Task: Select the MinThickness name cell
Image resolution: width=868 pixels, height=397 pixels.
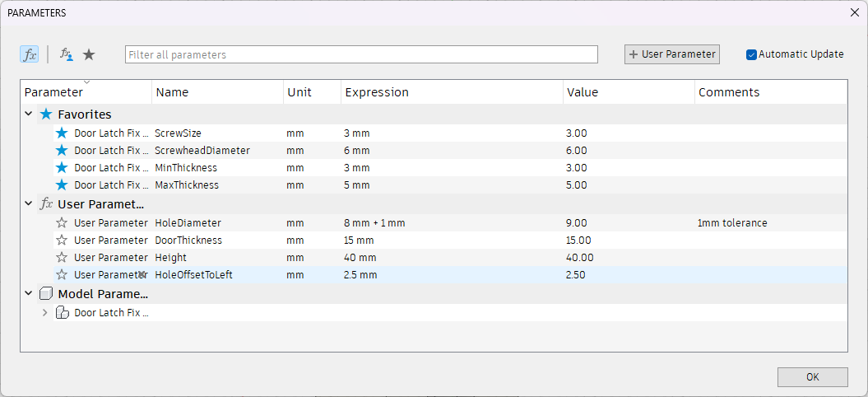Action: [x=217, y=167]
